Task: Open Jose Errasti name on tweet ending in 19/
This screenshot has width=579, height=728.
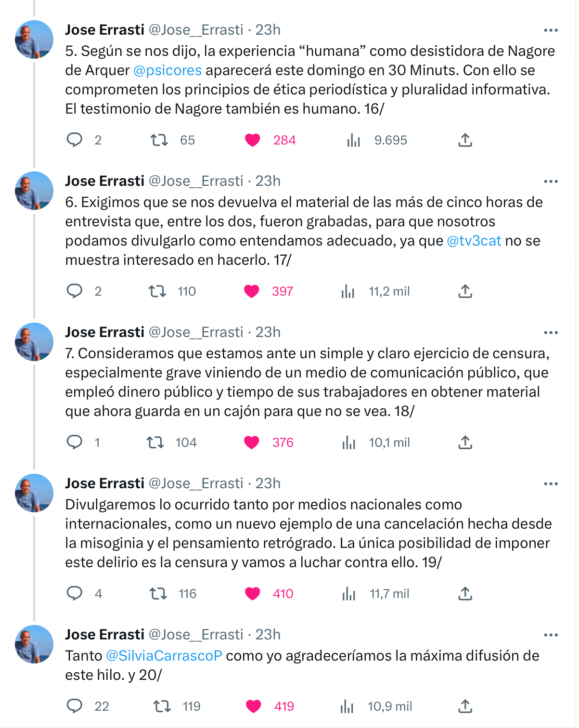Action: point(105,483)
